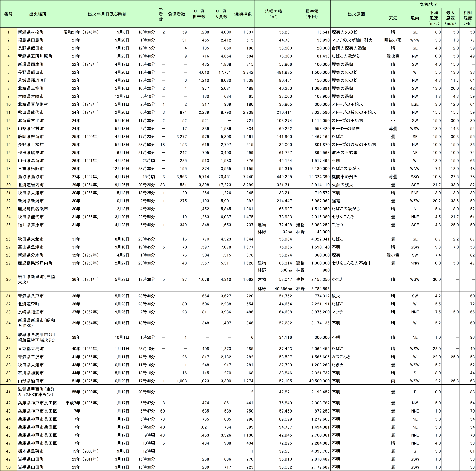Select the cell 北海道岩内町
The height and width of the screenshot is (471, 476).
[31, 185]
